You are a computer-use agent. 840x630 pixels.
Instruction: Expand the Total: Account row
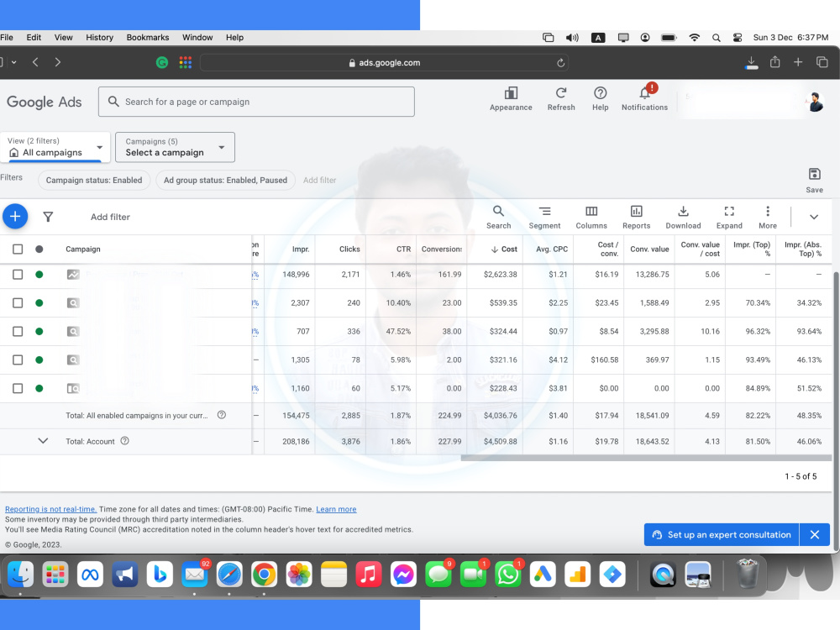43,441
